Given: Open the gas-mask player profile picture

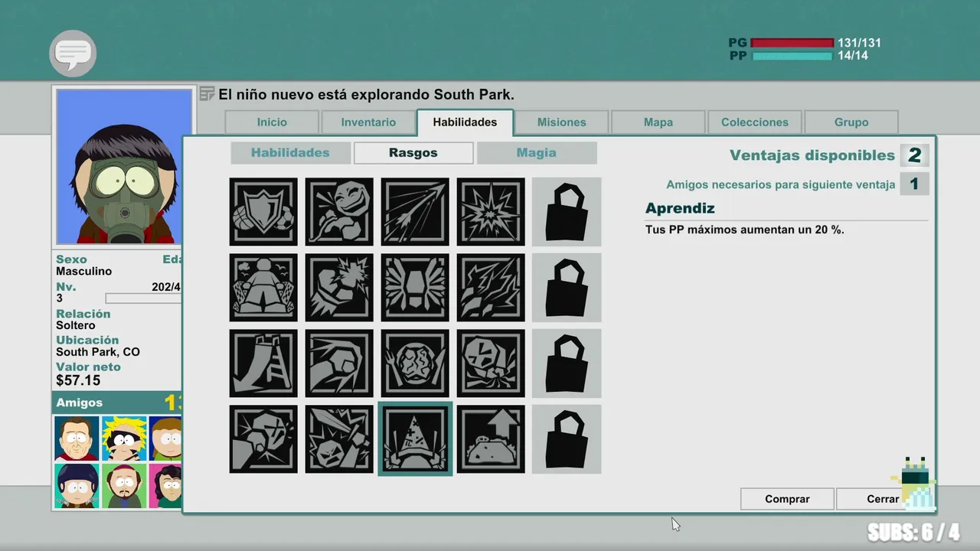Looking at the screenshot, I should pos(124,167).
